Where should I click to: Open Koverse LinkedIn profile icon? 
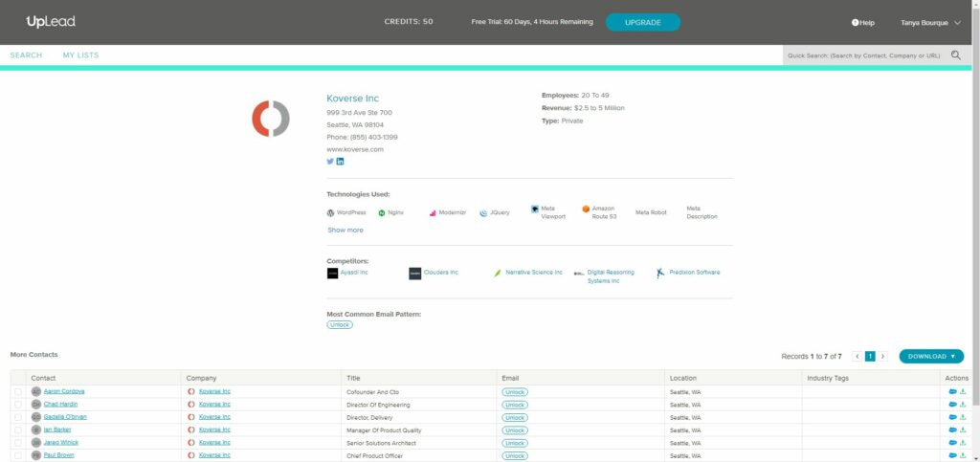coord(340,161)
